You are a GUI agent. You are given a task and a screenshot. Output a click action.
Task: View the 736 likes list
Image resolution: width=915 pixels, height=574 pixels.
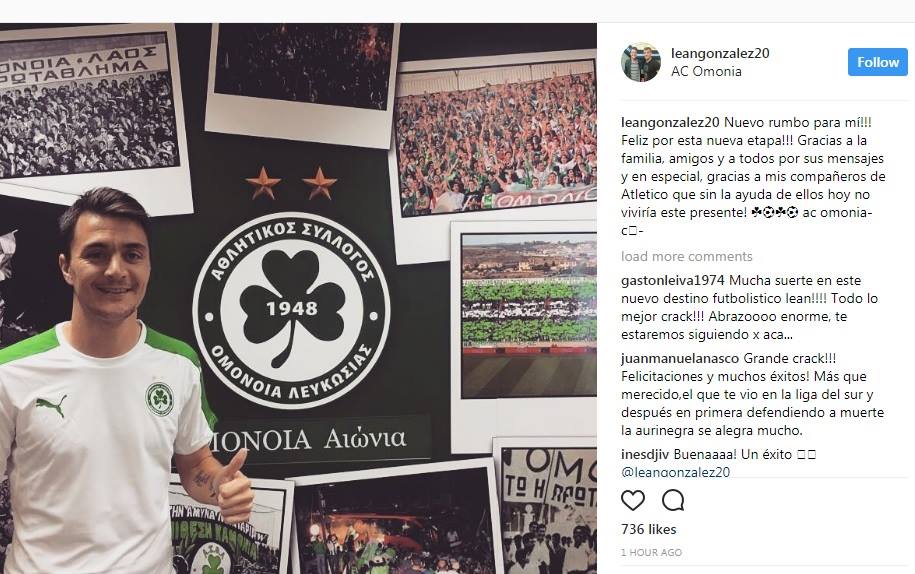click(648, 529)
